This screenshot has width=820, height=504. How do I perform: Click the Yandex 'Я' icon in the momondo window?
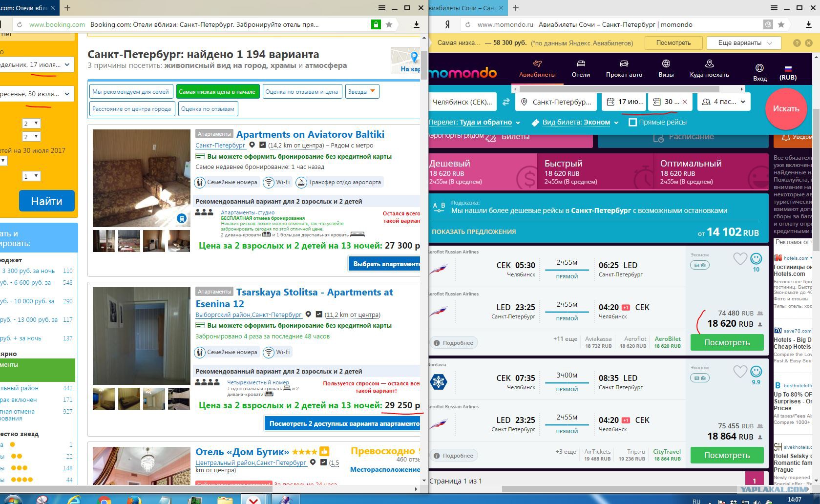click(447, 24)
